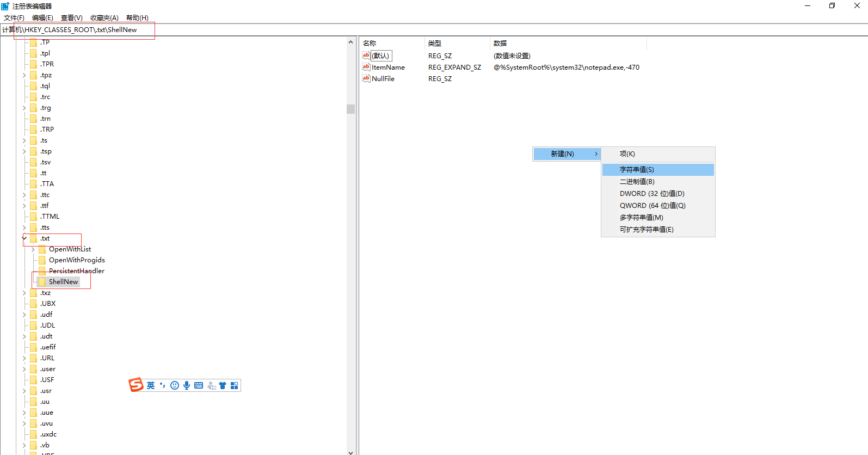
Task: Click the 类型 column header
Action: click(457, 43)
